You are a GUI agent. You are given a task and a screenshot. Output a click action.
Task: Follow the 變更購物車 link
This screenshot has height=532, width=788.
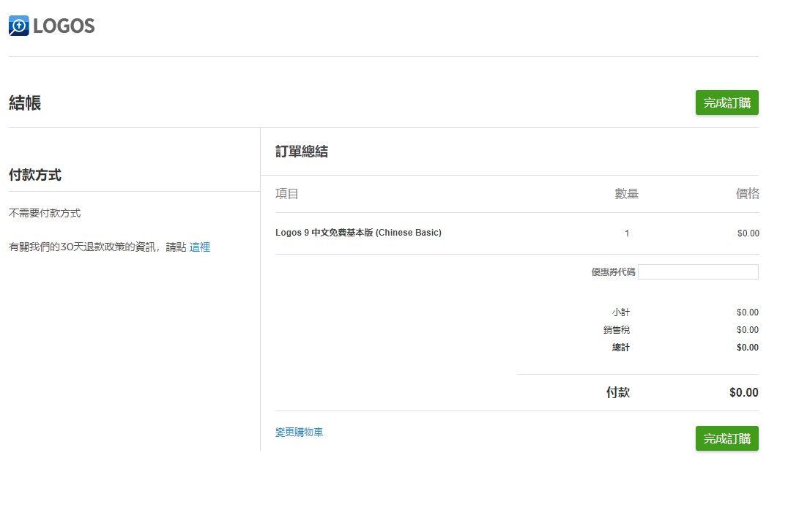(x=299, y=432)
